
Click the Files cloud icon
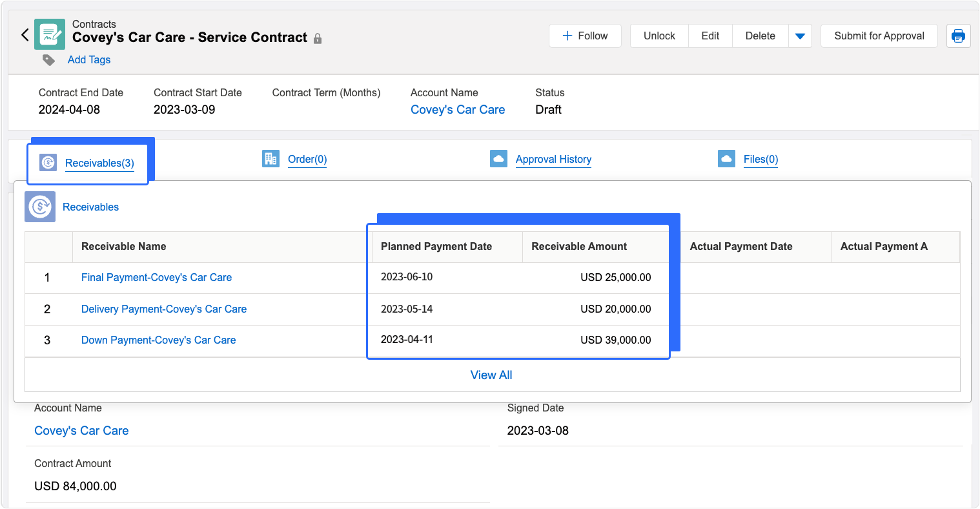(x=726, y=159)
